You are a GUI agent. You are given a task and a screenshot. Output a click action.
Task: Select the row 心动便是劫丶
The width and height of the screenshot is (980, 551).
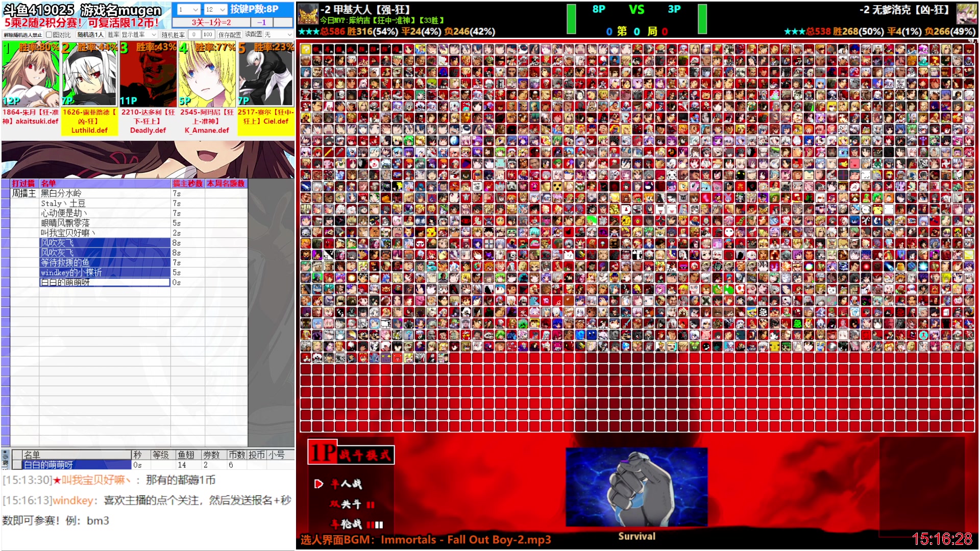[x=105, y=213]
